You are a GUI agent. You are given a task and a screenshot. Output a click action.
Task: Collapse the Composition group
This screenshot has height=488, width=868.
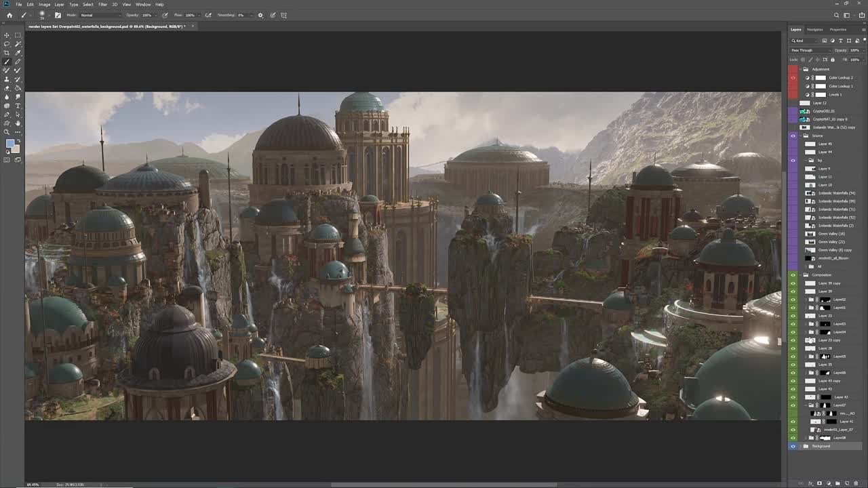801,275
